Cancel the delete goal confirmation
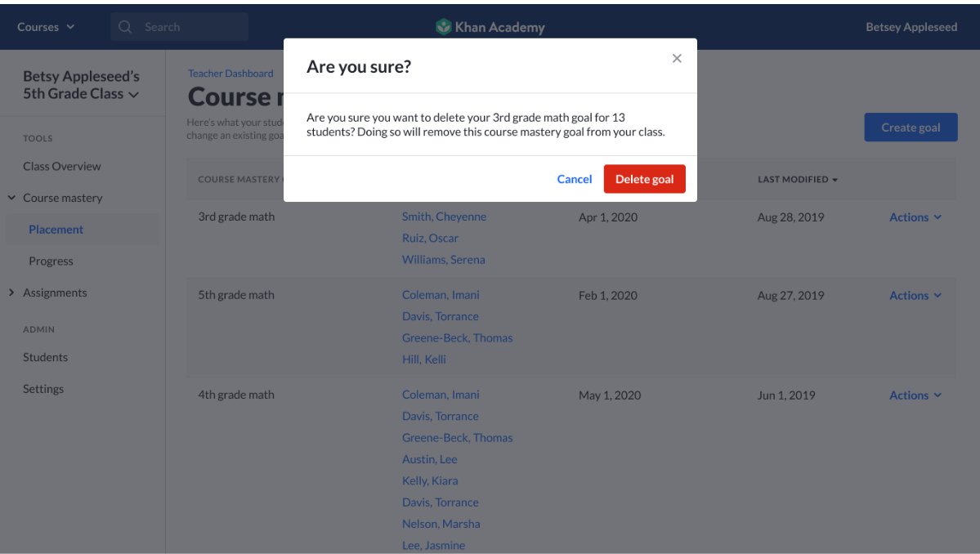980x554 pixels. [574, 179]
